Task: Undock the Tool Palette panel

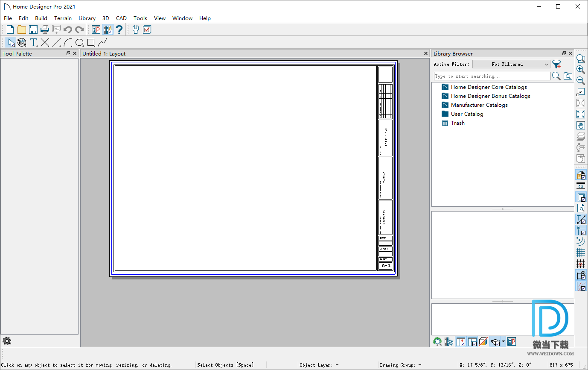Action: (x=68, y=53)
